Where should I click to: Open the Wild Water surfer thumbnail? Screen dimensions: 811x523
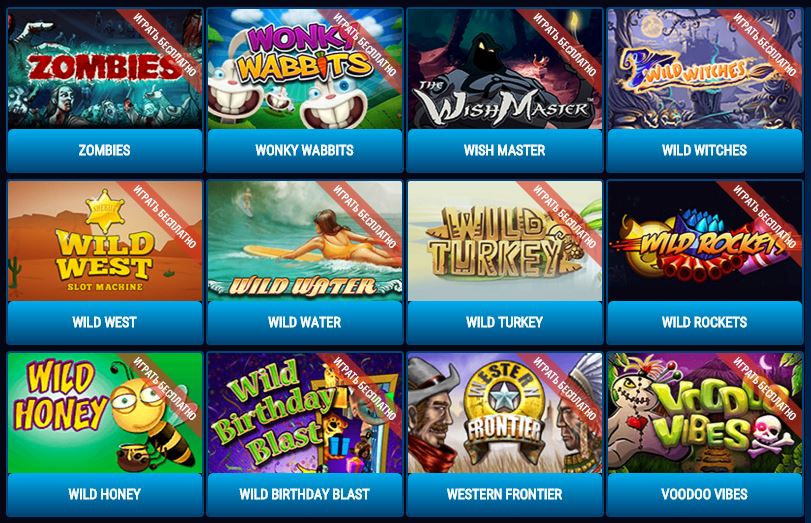coord(305,241)
